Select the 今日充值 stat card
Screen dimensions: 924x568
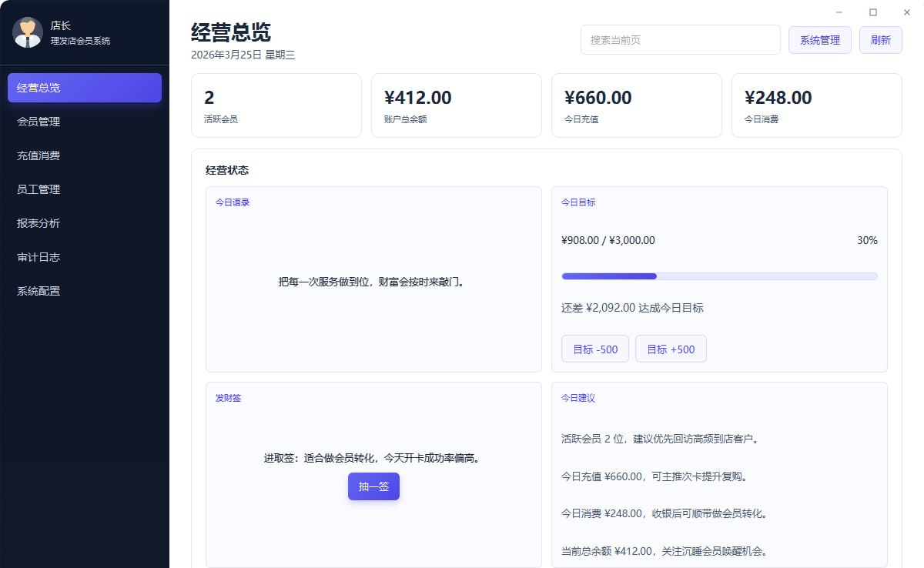[636, 105]
